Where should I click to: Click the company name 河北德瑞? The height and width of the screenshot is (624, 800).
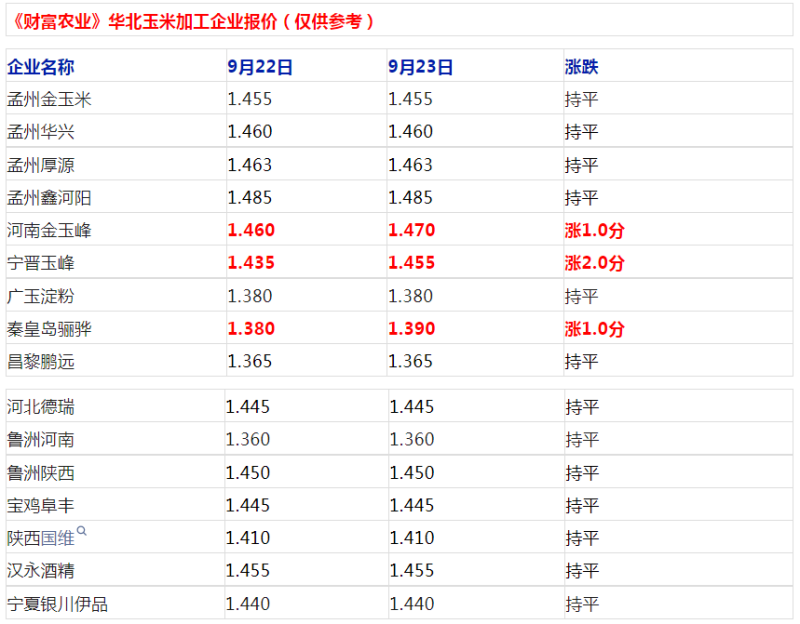[x=41, y=407]
